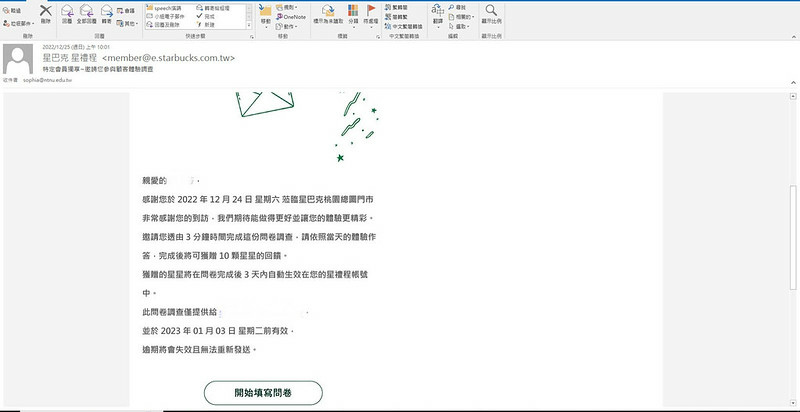800x412 pixels.
Task: Open the Translate (翻譯) dropdown
Action: click(x=437, y=15)
